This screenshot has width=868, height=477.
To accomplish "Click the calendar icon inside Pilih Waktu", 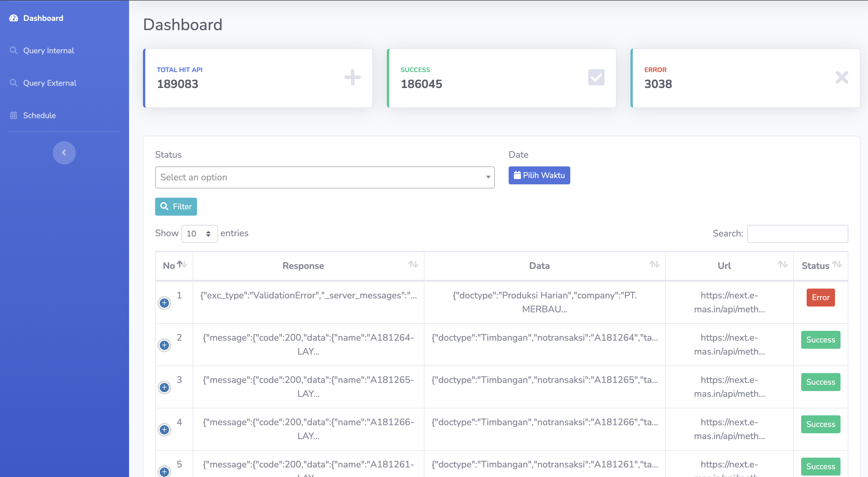I will coord(517,175).
